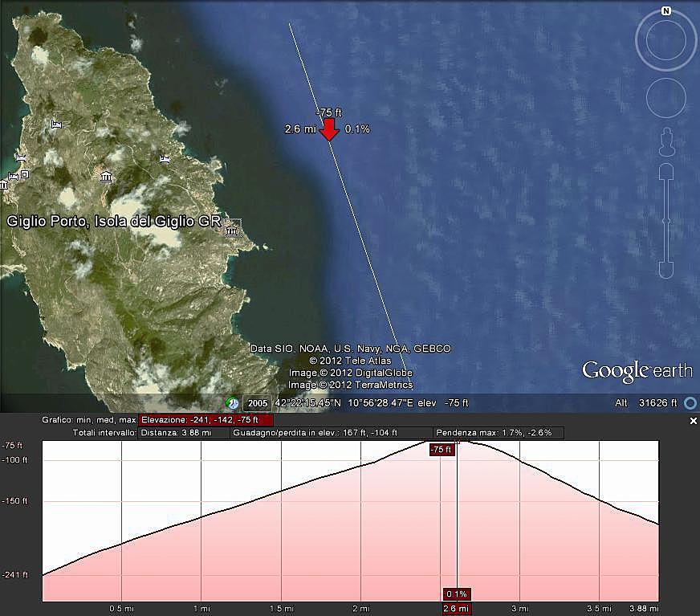Click the red arrow elevation marker
This screenshot has height=616, width=700.
pyautogui.click(x=329, y=130)
